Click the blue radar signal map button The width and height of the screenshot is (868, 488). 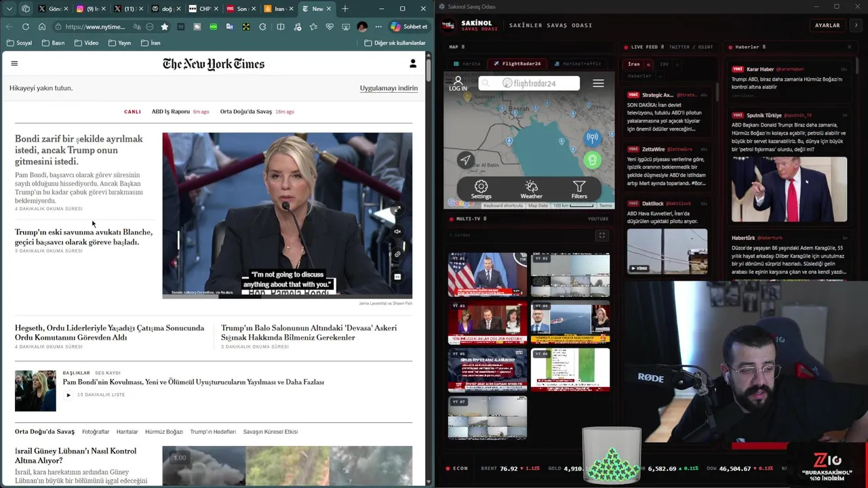click(x=592, y=138)
